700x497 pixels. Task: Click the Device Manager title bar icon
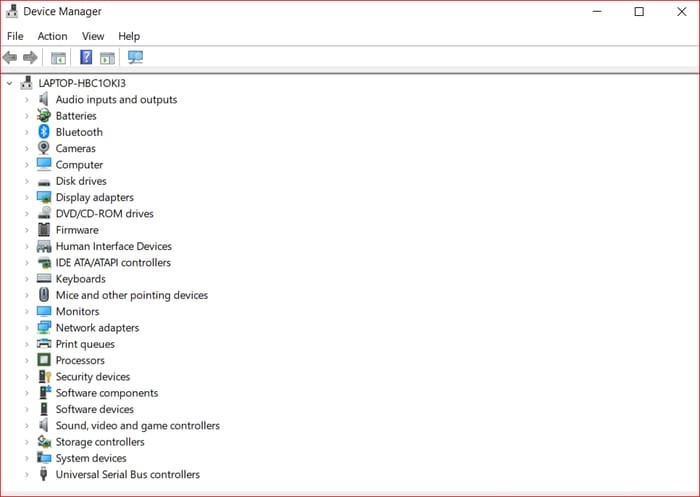[12, 11]
